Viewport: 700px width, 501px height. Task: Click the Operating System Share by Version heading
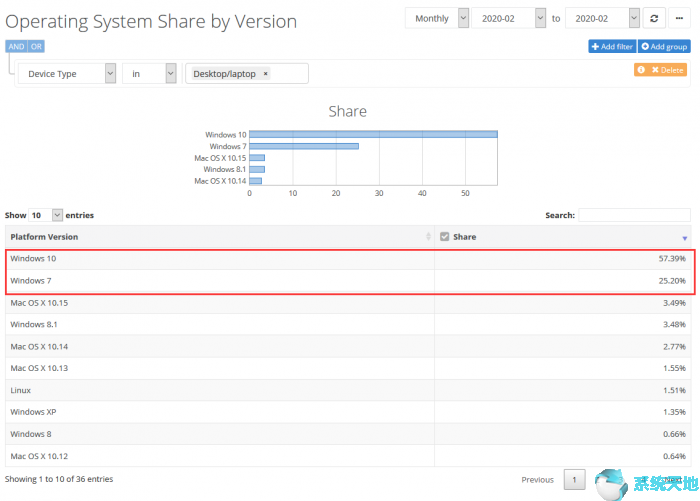[151, 21]
